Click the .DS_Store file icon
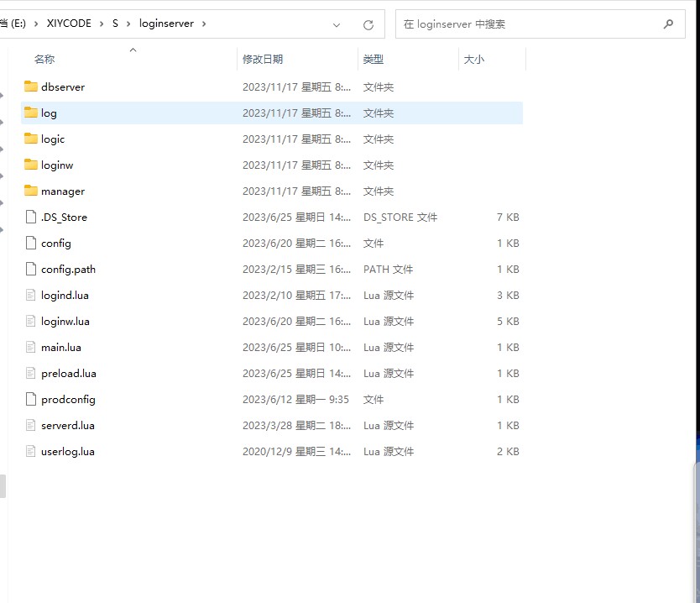The width and height of the screenshot is (700, 603). click(x=31, y=217)
